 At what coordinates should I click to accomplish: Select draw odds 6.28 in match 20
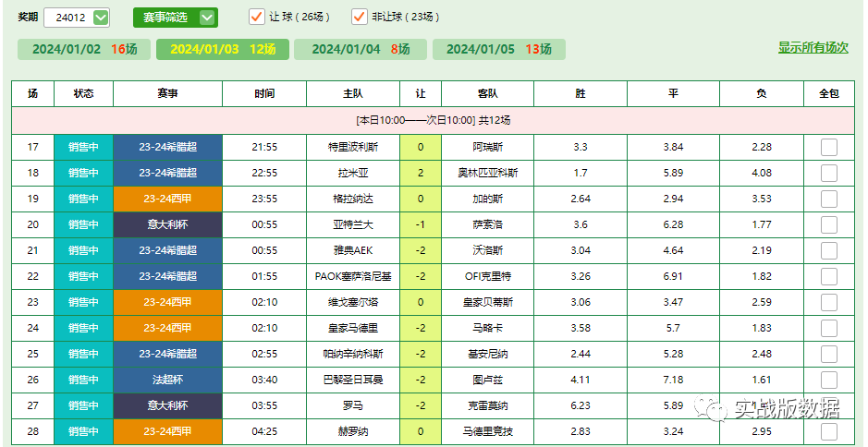(673, 224)
